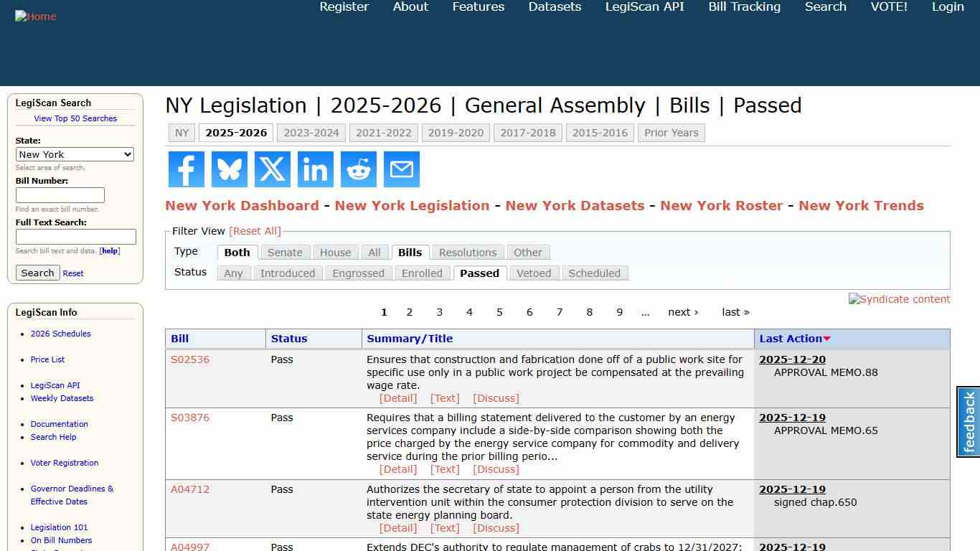Open bill detail for S02536
980x551 pixels.
pos(189,359)
